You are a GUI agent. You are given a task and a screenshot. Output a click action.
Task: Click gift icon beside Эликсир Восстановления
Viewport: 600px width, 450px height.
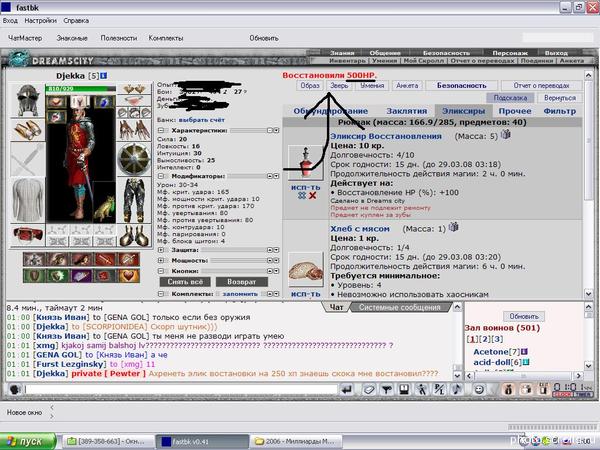(505, 134)
